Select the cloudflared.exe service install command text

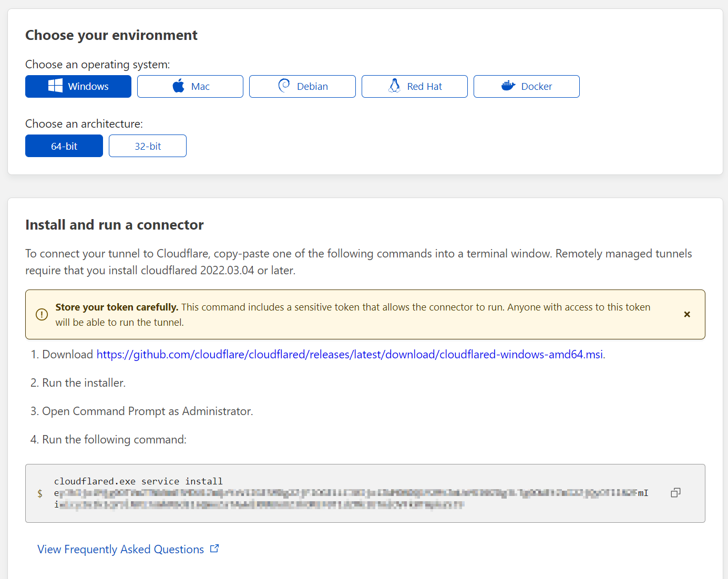click(x=139, y=481)
